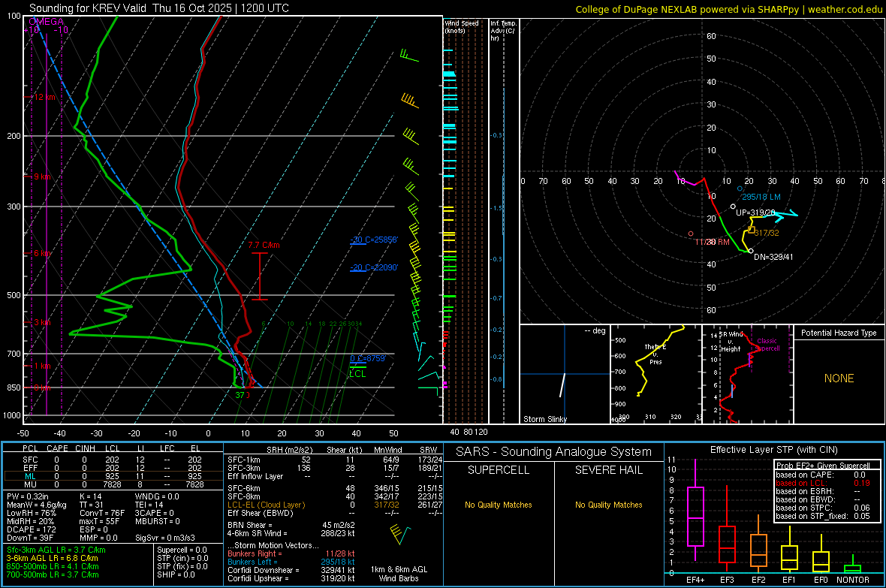The height and width of the screenshot is (588, 886).
Task: Click the 'ConvT = 76F' value
Action: [101, 513]
